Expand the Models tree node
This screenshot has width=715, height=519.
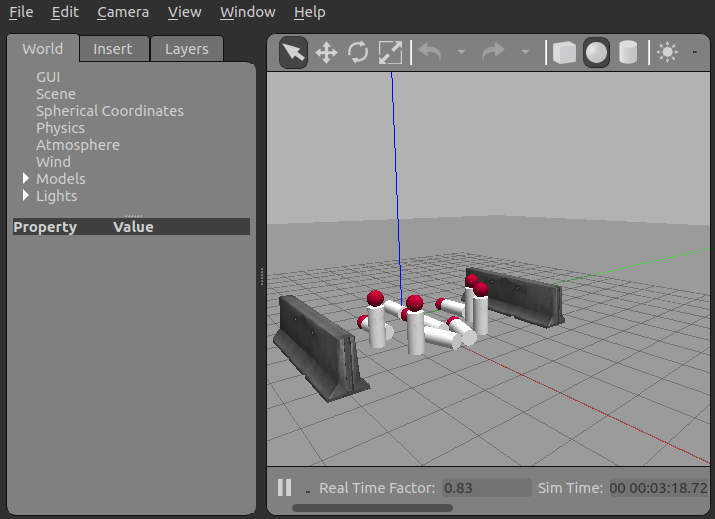coord(26,178)
